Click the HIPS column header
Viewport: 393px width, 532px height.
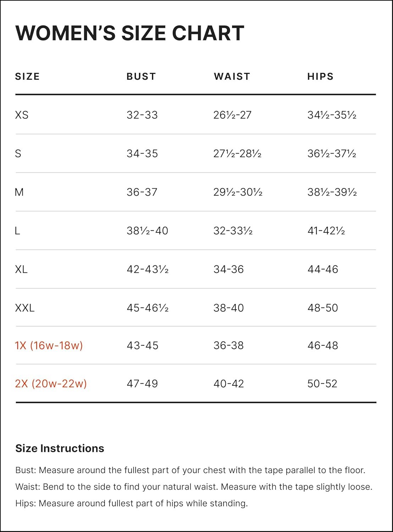320,77
